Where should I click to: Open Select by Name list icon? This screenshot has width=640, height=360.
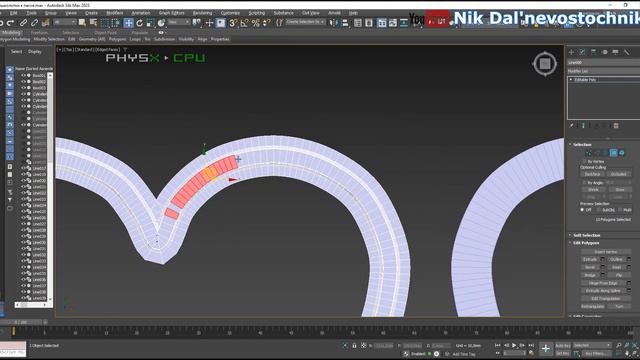coord(93,23)
